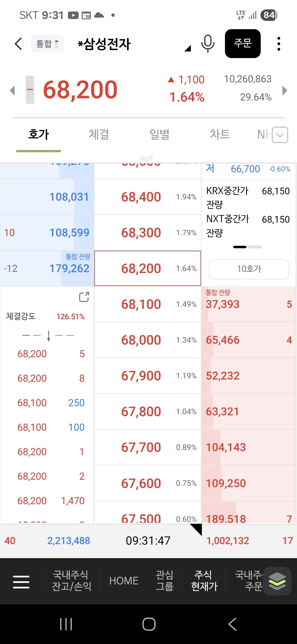Switch to the 차트 tab
This screenshot has height=644, width=297.
(x=220, y=135)
